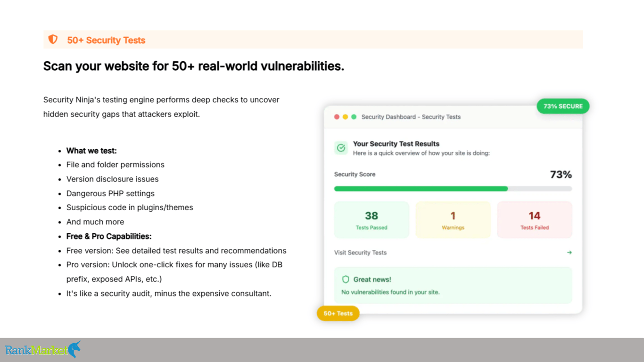Click the Security Dashboard - Security Tests window title
This screenshot has height=362, width=644.
(411, 117)
